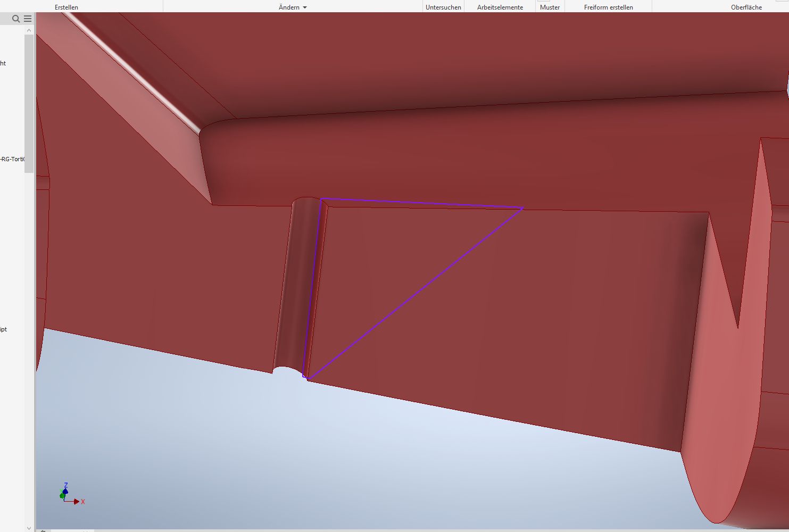Click the Freiform erstellen panel label
This screenshot has height=532, width=789.
point(608,7)
